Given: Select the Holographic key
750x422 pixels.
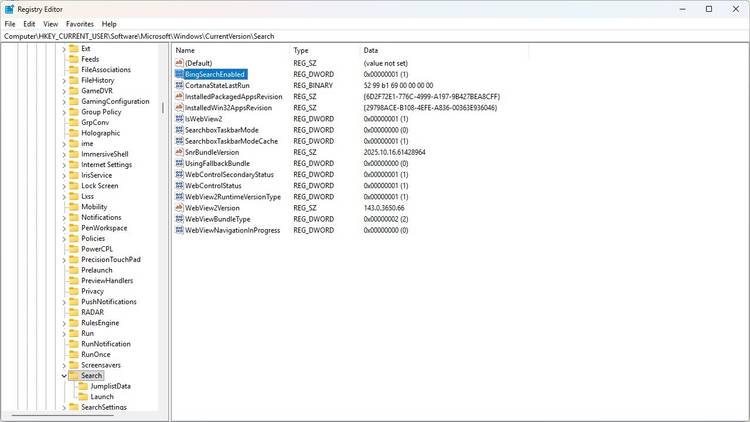Looking at the screenshot, I should 100,133.
